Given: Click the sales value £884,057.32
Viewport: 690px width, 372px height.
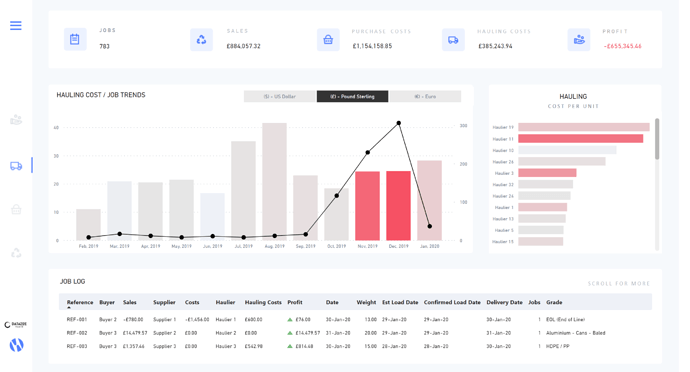Looking at the screenshot, I should click(x=243, y=46).
